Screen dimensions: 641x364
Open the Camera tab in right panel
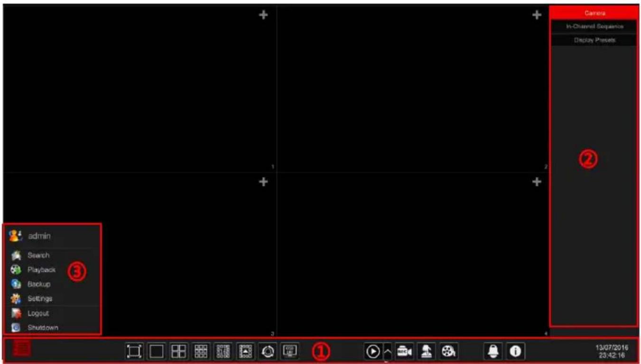(594, 13)
